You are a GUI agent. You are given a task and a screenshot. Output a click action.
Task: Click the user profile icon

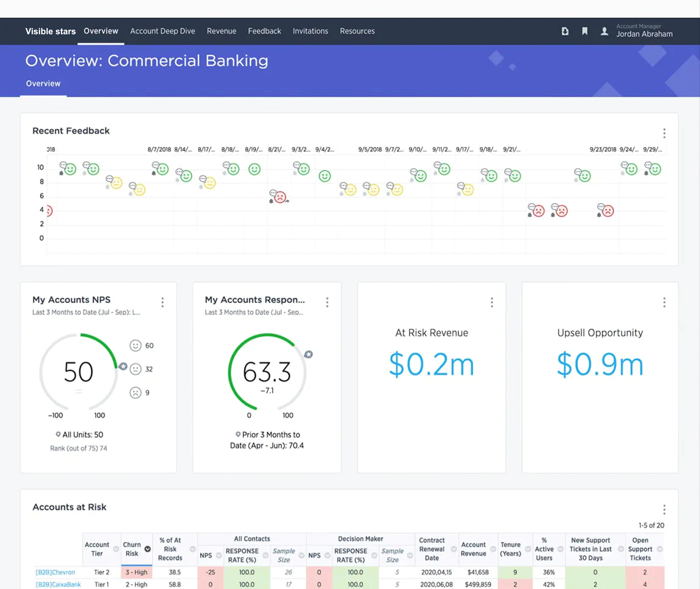[x=604, y=31]
